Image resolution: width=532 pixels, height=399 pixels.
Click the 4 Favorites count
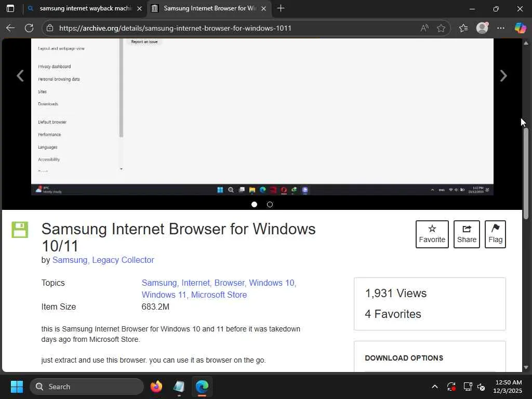tap(393, 314)
